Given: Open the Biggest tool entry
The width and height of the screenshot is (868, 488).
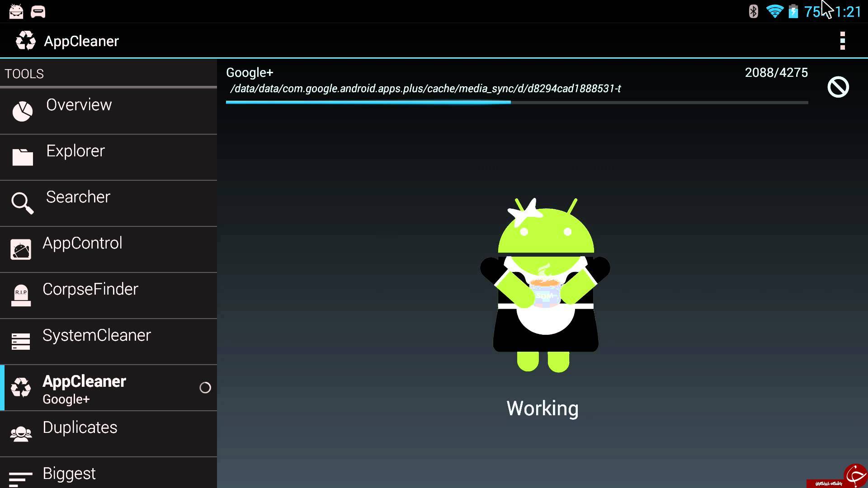Looking at the screenshot, I should click(108, 473).
